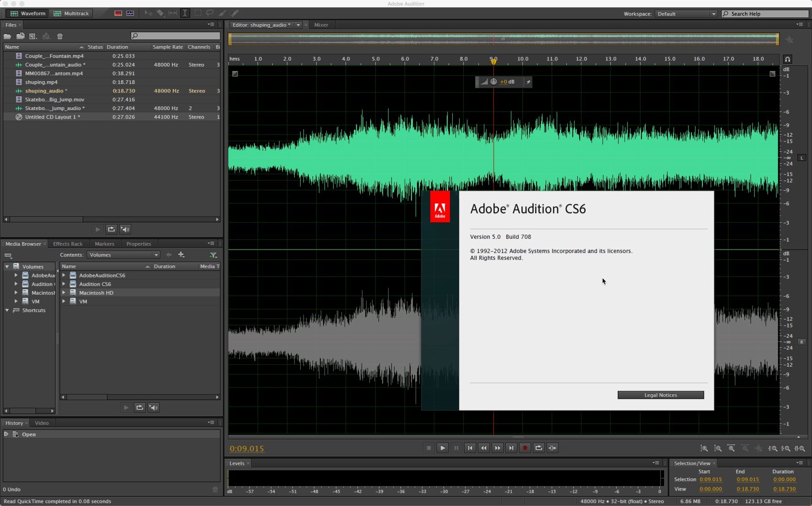Click Move Playhead to Next button
Image resolution: width=812 pixels, height=506 pixels.
511,448
